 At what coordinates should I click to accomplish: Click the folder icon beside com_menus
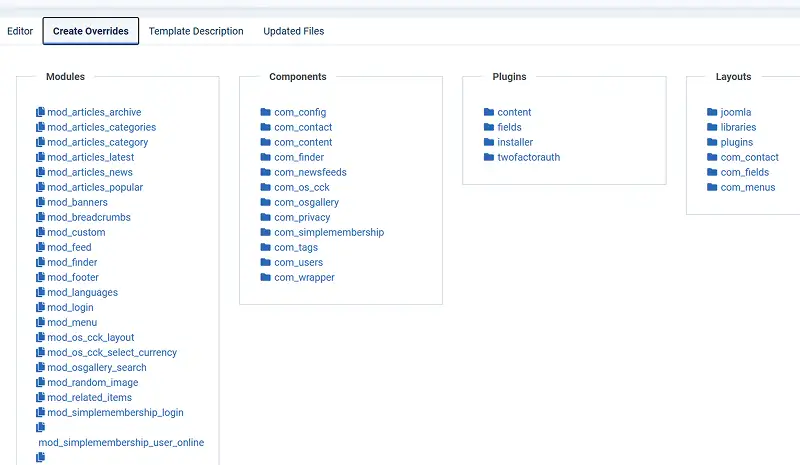[x=712, y=187]
